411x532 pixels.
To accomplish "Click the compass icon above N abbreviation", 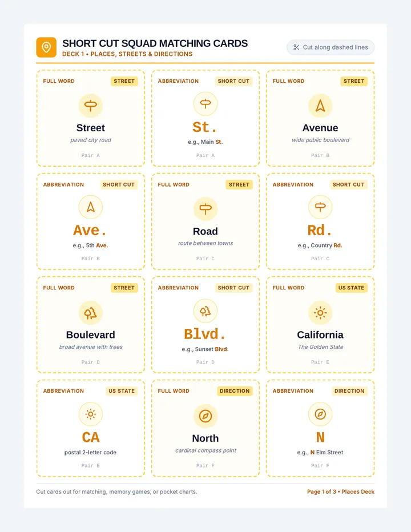I will [320, 414].
